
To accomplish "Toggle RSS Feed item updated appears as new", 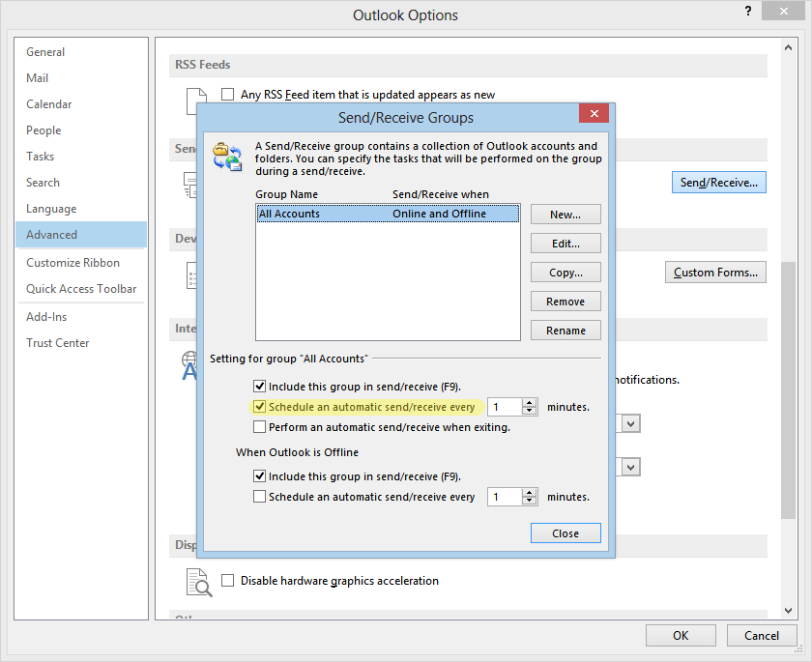I will coord(227,94).
